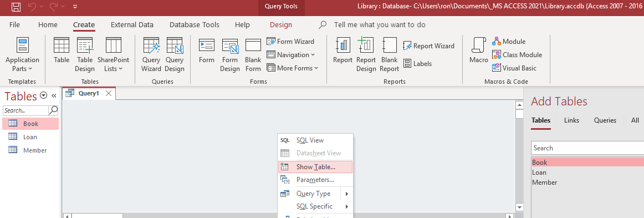Open Report Design
Image resolution: width=644 pixels, height=218 pixels.
[x=366, y=55]
